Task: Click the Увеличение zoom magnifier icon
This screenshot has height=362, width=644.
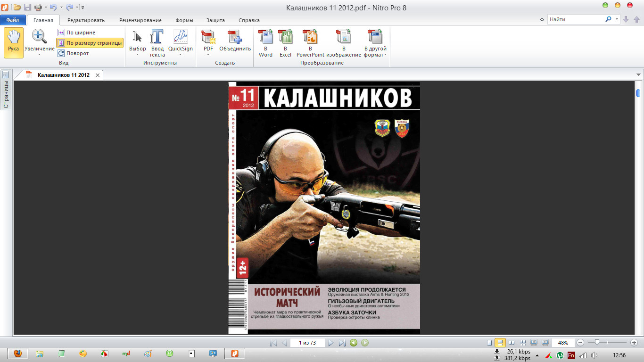Action: (39, 36)
